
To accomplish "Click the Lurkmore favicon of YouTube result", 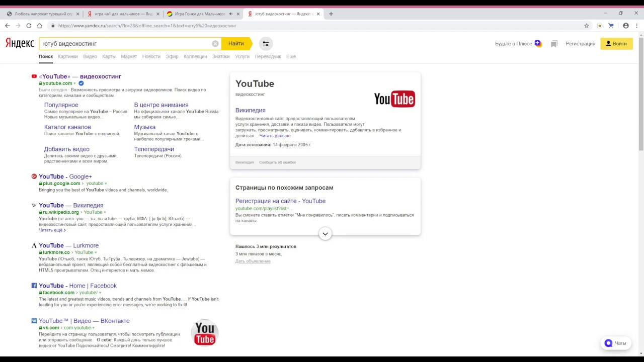I will 34,245.
